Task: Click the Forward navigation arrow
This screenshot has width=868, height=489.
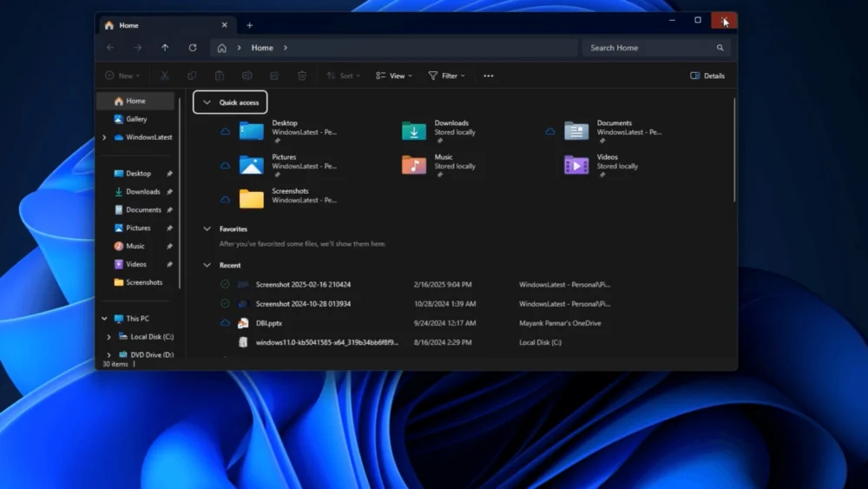Action: tap(137, 48)
